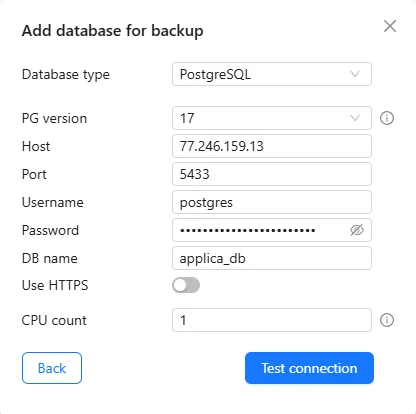This screenshot has width=416, height=414.
Task: Close the Add database dialog
Action: (x=390, y=26)
